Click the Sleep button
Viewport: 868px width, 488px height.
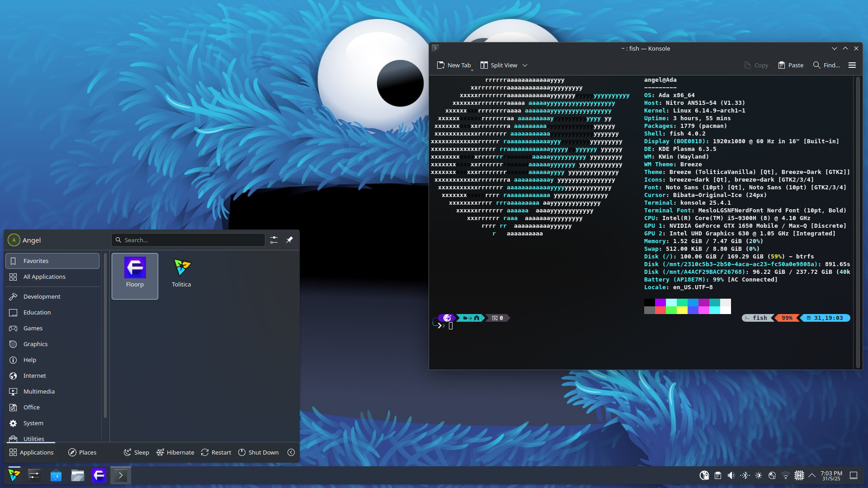pyautogui.click(x=136, y=452)
